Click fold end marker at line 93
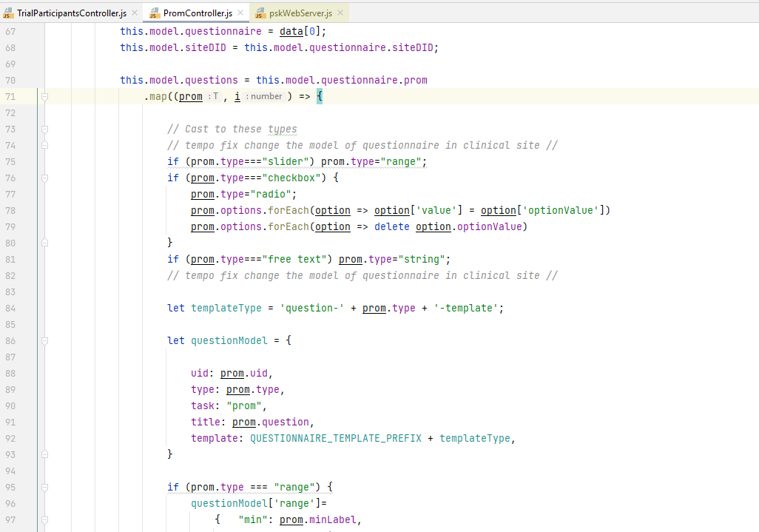The height and width of the screenshot is (532, 759). [x=44, y=454]
